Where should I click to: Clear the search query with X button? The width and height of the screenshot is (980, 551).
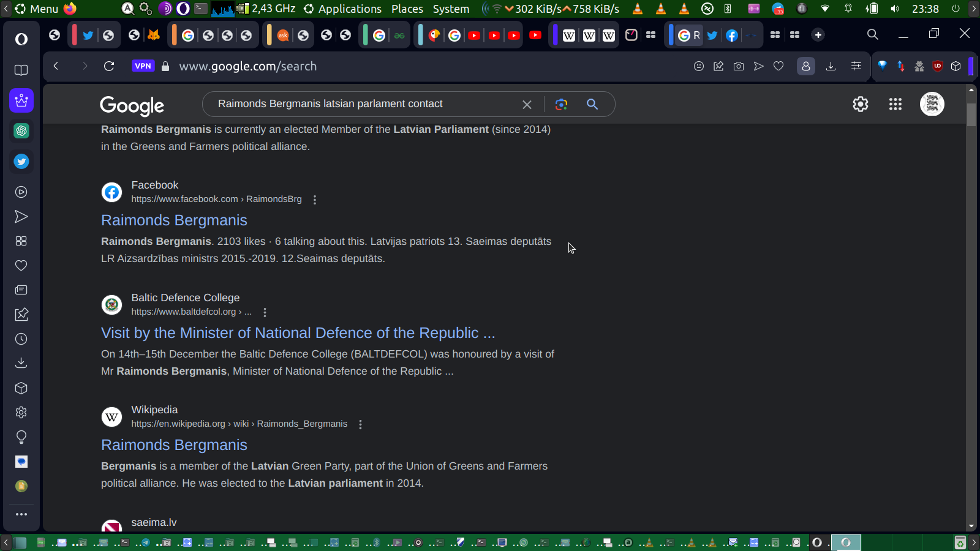pos(527,105)
